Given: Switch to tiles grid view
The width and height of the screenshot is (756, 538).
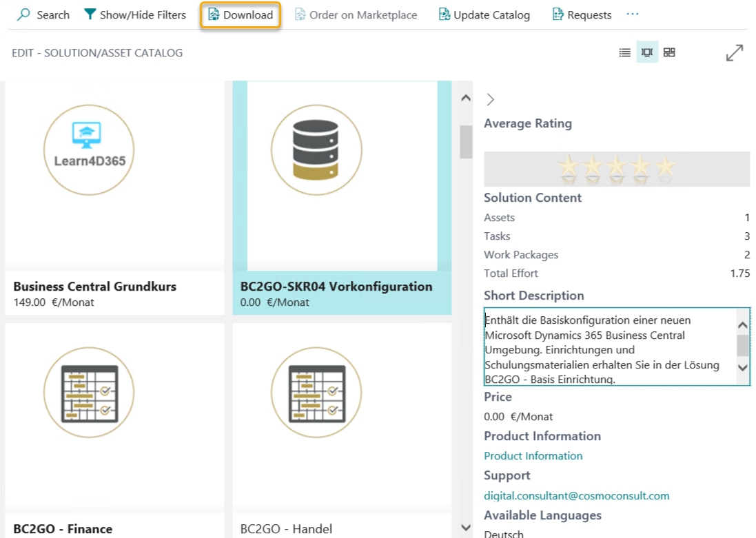Looking at the screenshot, I should coord(669,52).
